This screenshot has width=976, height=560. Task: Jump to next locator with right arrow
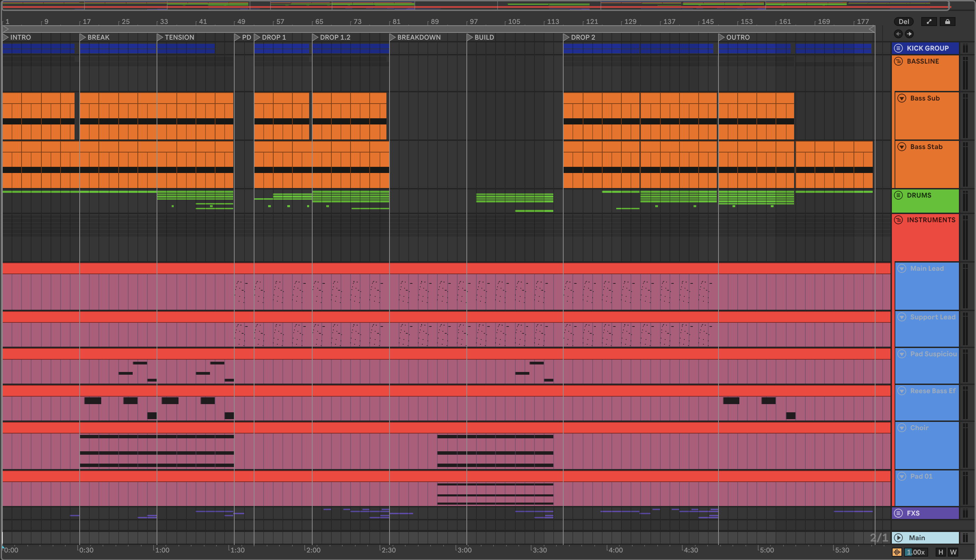click(909, 34)
